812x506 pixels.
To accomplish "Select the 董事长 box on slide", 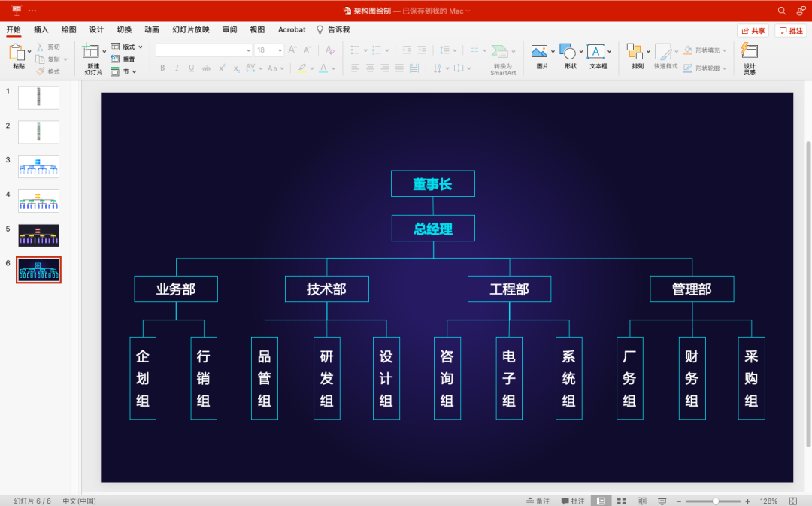I will pyautogui.click(x=433, y=184).
